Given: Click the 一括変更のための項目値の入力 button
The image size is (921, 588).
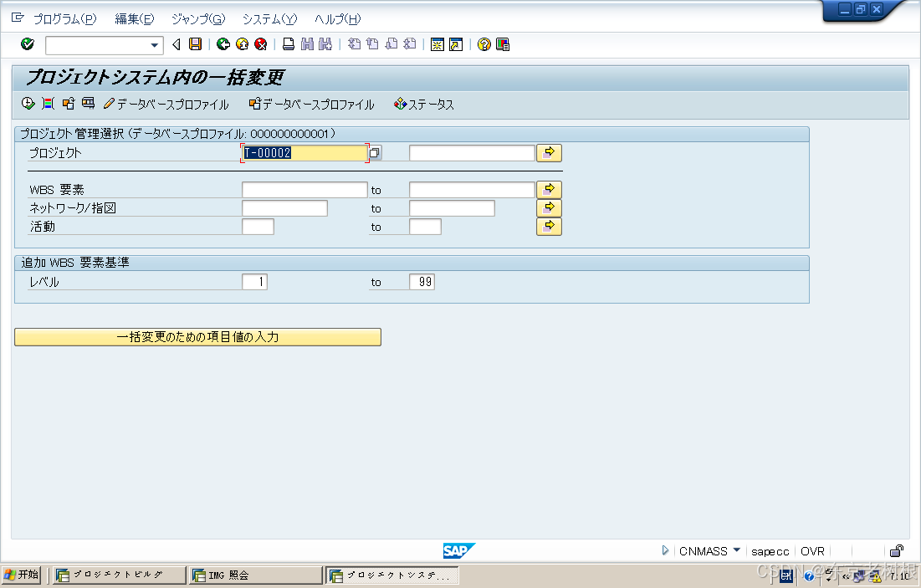Looking at the screenshot, I should [197, 336].
